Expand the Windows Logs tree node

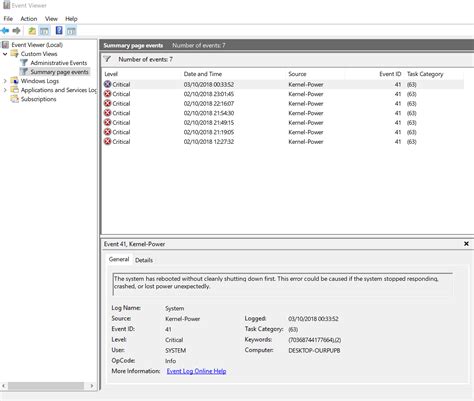5,81
